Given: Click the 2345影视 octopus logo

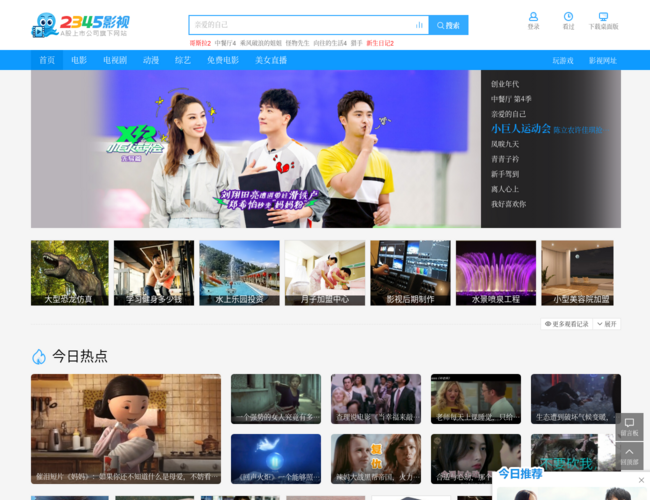Looking at the screenshot, I should pyautogui.click(x=80, y=25).
